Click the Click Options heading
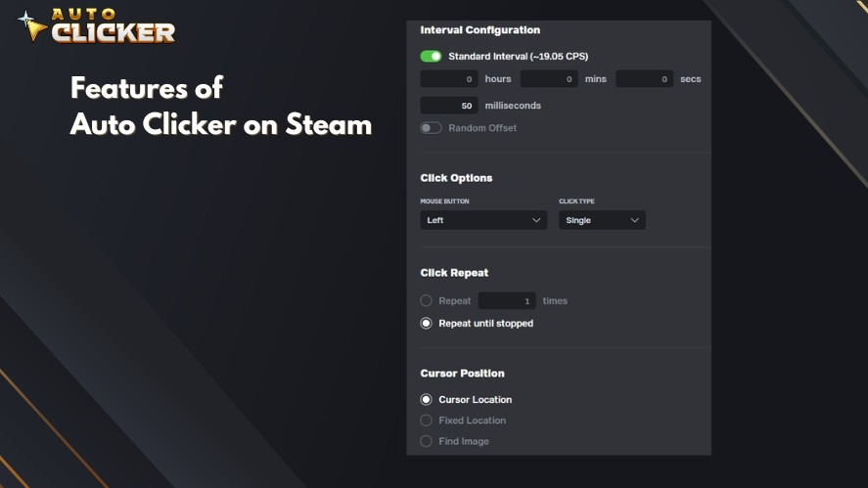Screen dimensions: 868x488 (456, 178)
